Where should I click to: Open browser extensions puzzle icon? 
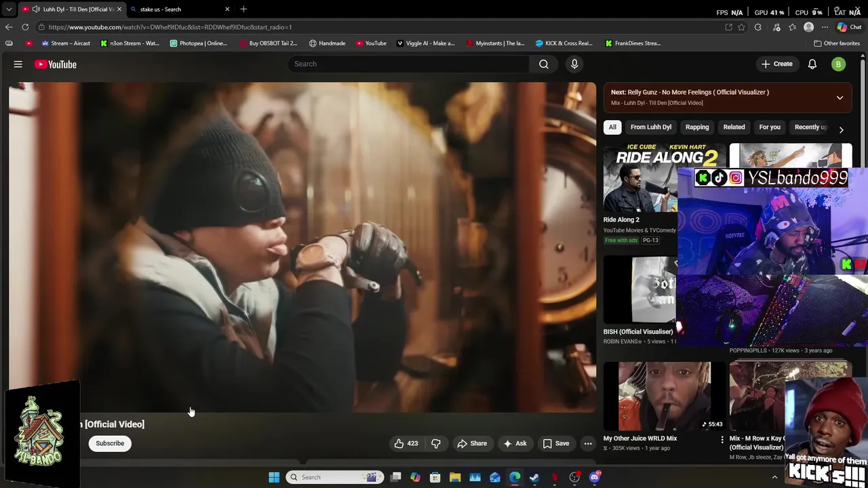point(758,27)
